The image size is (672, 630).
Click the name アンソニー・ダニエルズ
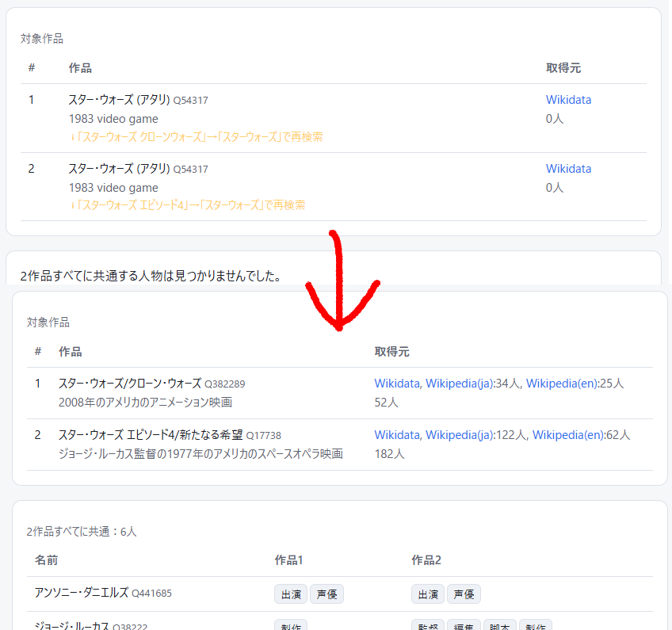pos(82,593)
